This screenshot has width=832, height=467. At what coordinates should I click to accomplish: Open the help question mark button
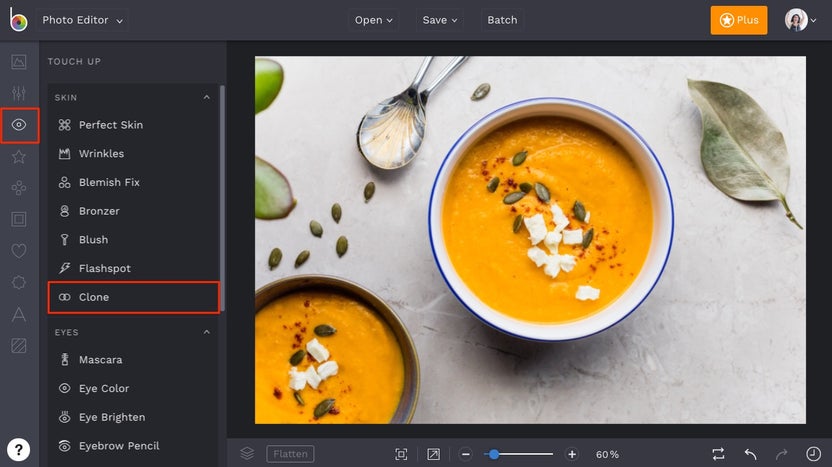coord(19,450)
